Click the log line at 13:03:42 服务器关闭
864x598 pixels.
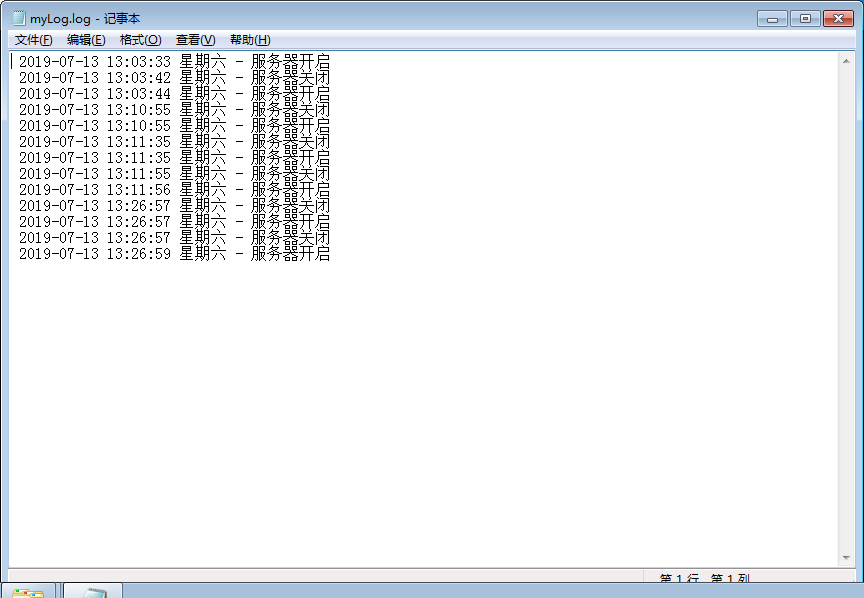(x=174, y=77)
